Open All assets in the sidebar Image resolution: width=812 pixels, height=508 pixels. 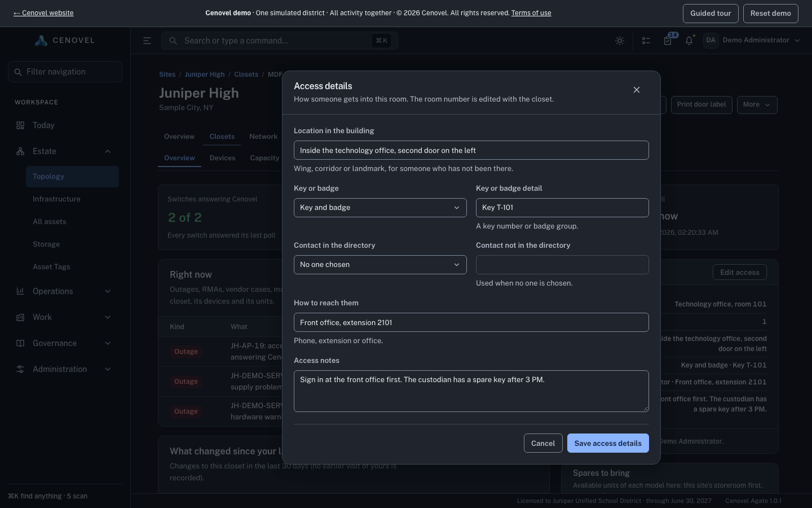(x=72, y=222)
